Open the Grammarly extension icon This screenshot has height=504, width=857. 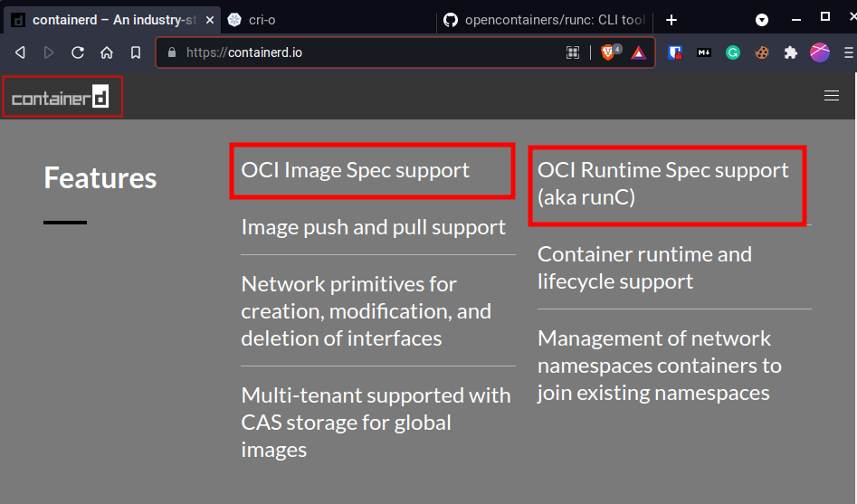pyautogui.click(x=733, y=52)
